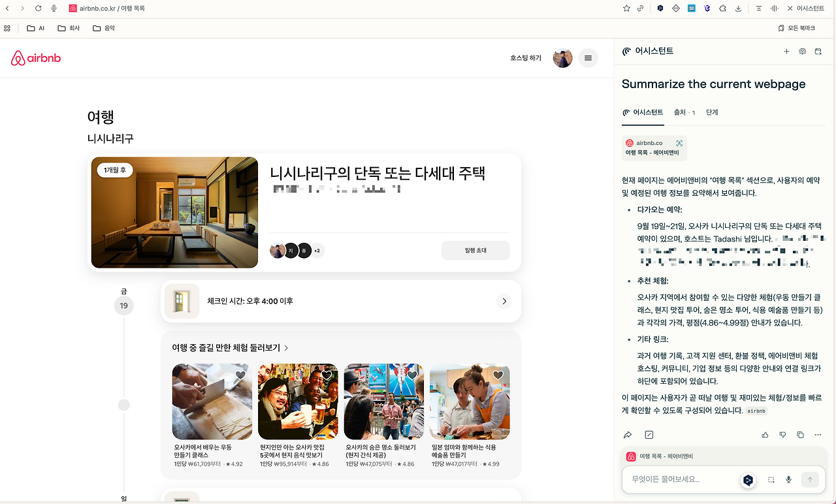The image size is (836, 504).
Task: Favorite the 숨은 명소 둘러보기 experience with its heart
Action: pyautogui.click(x=412, y=375)
